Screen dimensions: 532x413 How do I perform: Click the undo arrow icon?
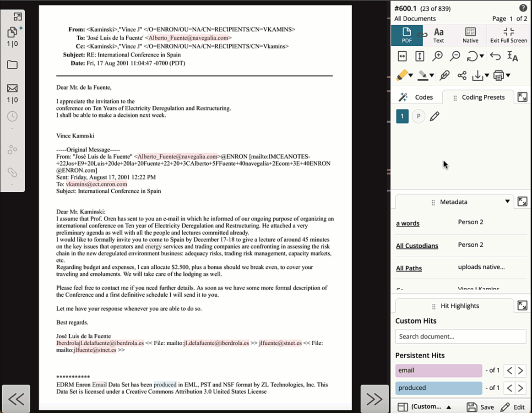(495, 56)
